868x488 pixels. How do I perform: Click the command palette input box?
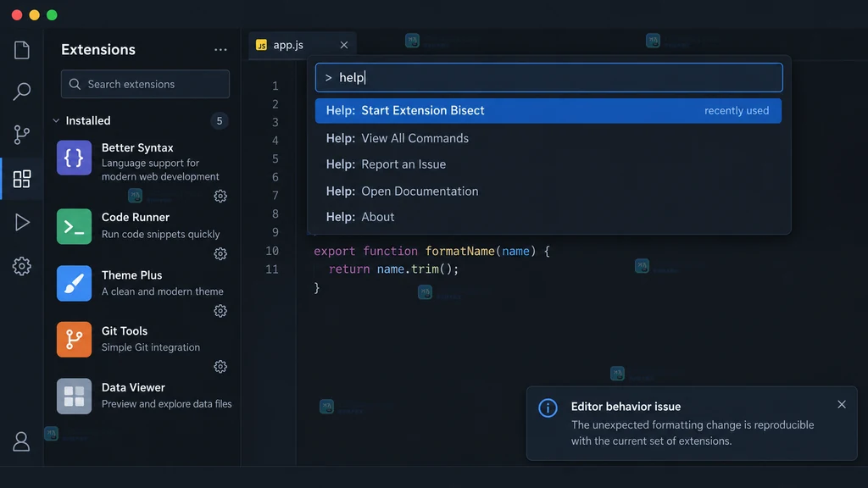click(x=548, y=77)
